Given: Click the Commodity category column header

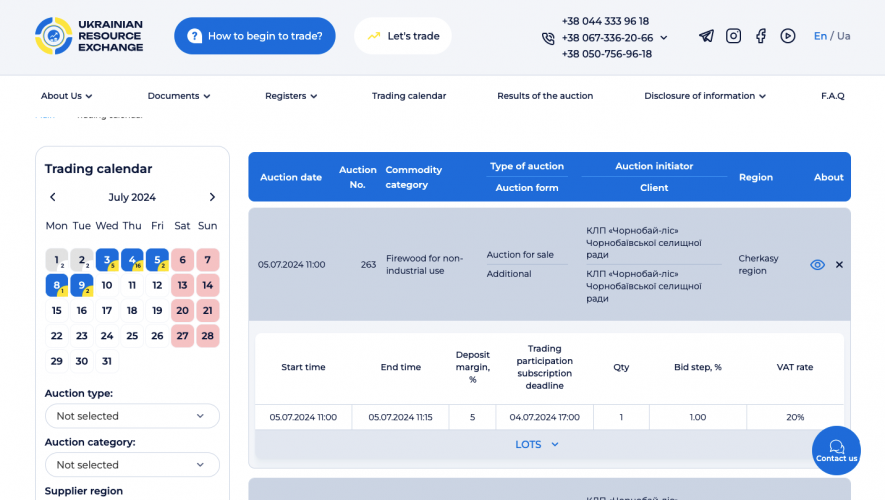Looking at the screenshot, I should pyautogui.click(x=414, y=177).
